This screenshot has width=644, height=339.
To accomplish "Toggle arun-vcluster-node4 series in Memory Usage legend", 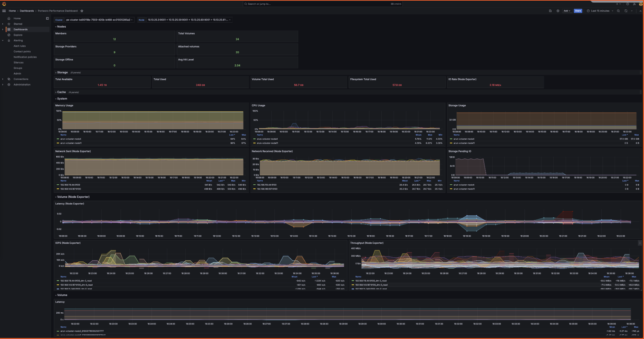I will (x=71, y=139).
